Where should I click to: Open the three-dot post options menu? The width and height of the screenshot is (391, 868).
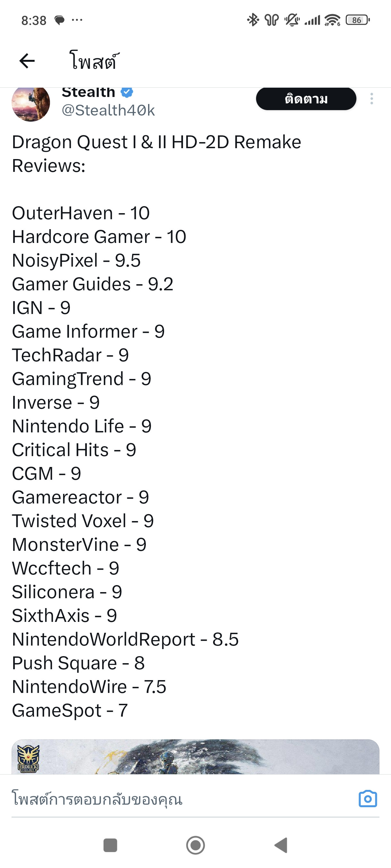(371, 99)
